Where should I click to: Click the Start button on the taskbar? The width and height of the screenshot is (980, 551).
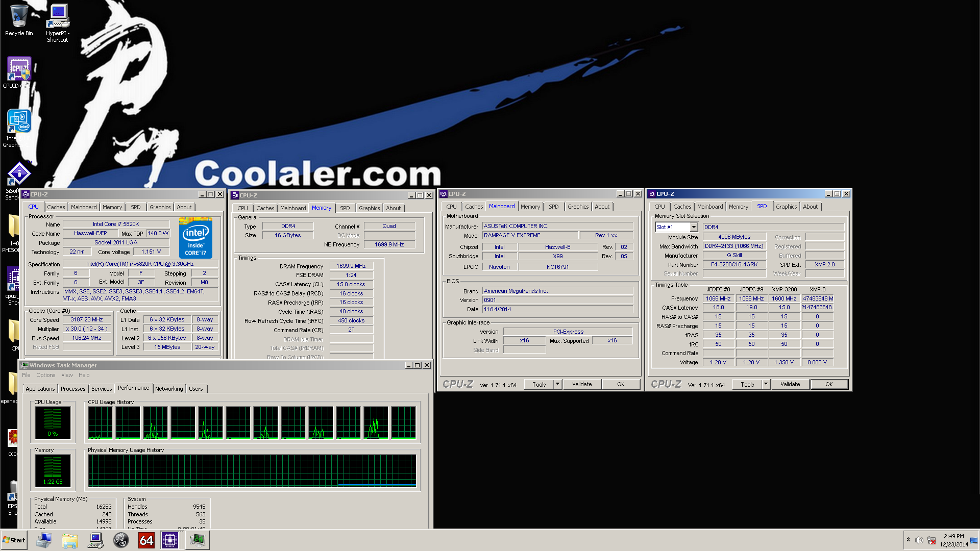point(14,540)
